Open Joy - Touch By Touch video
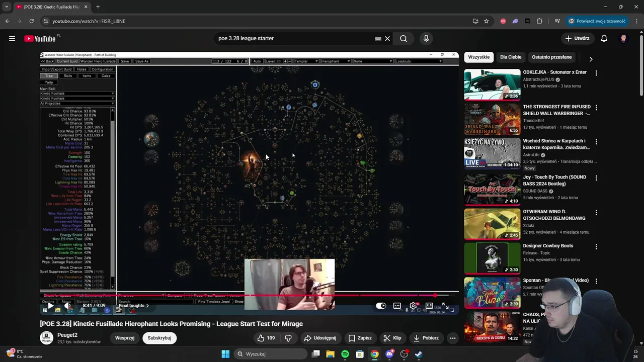Viewport: 644px width, 362px height. [x=492, y=189]
